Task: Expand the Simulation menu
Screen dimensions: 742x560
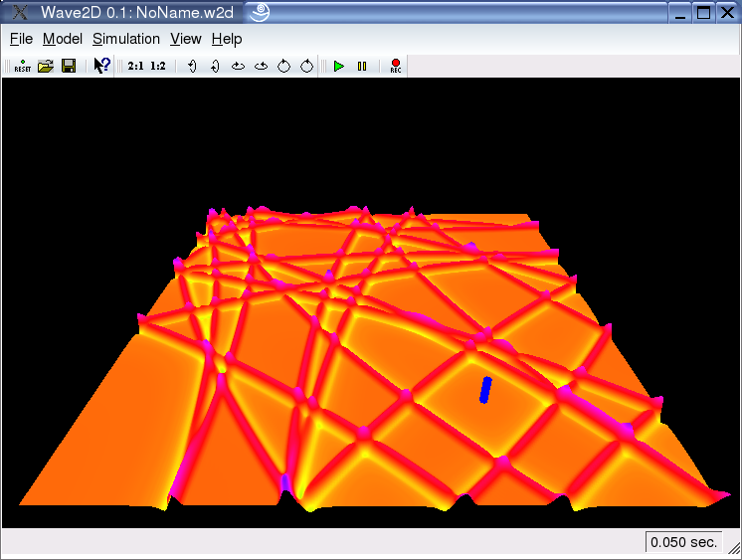Action: [x=126, y=39]
